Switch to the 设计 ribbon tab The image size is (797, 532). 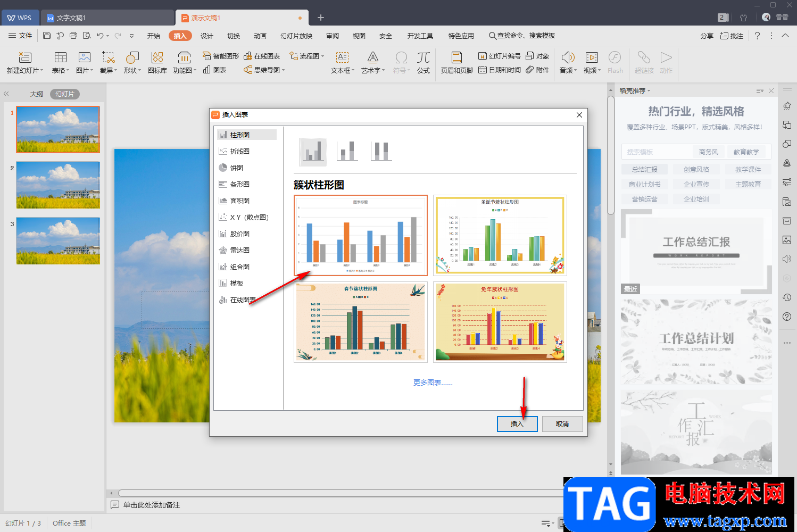tap(207, 36)
